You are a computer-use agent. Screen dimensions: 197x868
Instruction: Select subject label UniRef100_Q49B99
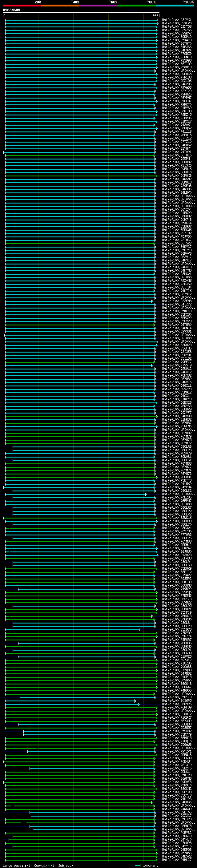point(176,589)
